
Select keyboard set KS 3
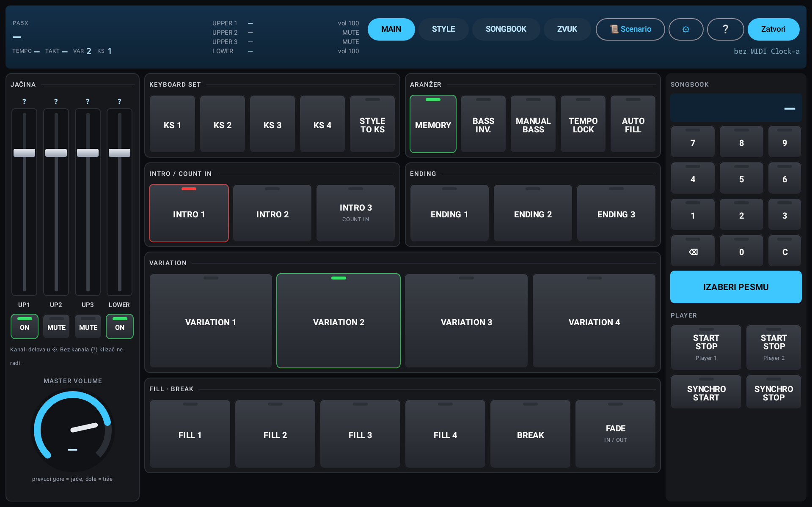tap(272, 124)
